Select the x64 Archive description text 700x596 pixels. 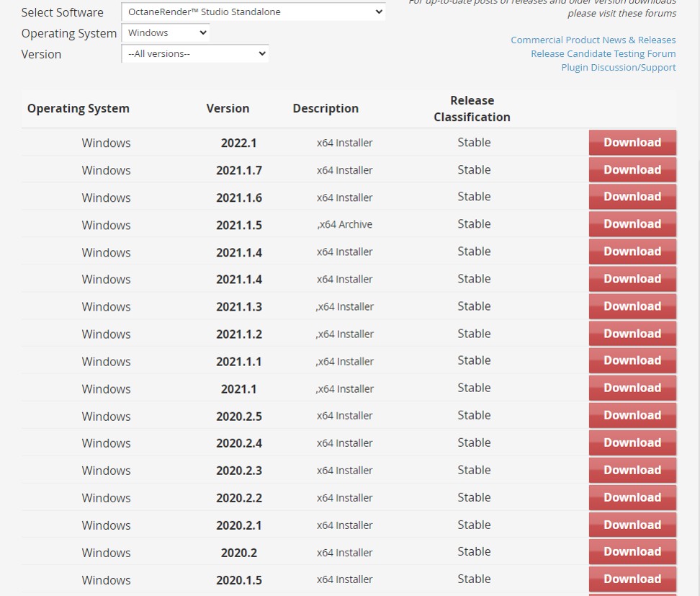345,224
